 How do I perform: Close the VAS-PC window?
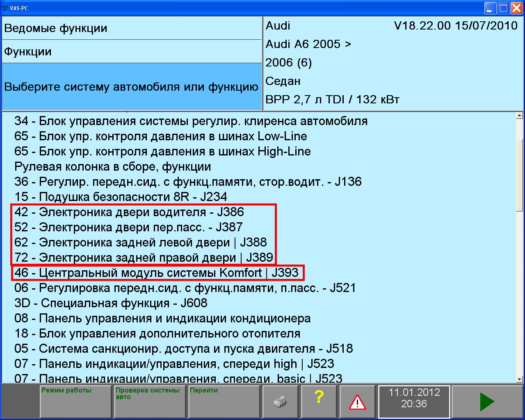click(516, 8)
